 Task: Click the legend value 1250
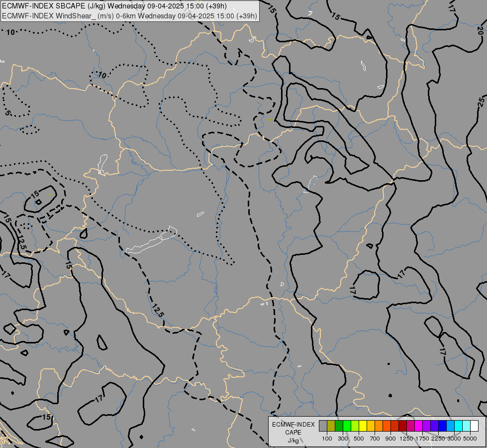(x=406, y=439)
